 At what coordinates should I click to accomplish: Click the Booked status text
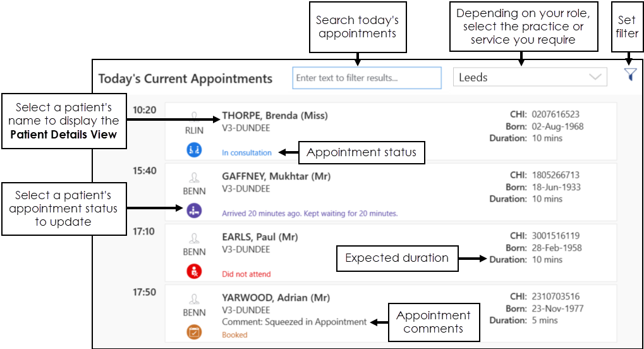coord(234,334)
